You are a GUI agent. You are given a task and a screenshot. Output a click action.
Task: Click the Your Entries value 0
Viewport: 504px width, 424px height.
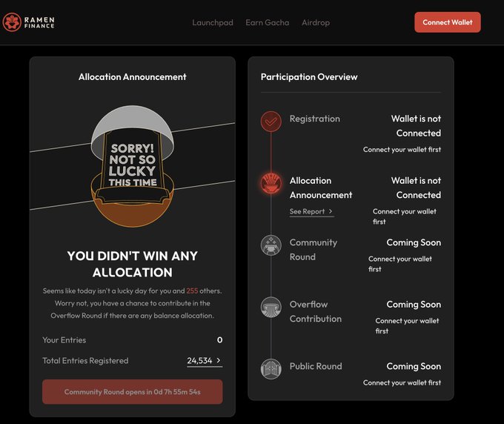[219, 339]
